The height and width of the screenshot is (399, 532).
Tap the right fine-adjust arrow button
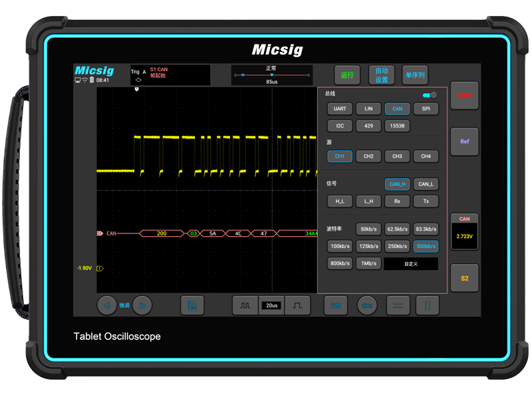click(x=142, y=305)
